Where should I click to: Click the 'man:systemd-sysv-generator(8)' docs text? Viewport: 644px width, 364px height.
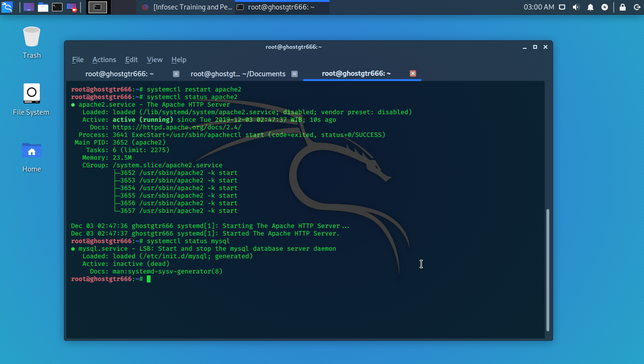168,271
